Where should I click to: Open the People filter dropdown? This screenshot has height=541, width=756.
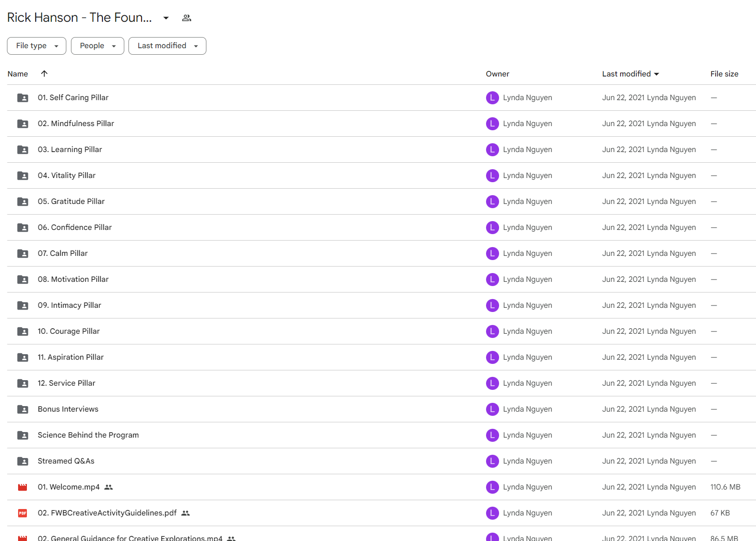[97, 46]
